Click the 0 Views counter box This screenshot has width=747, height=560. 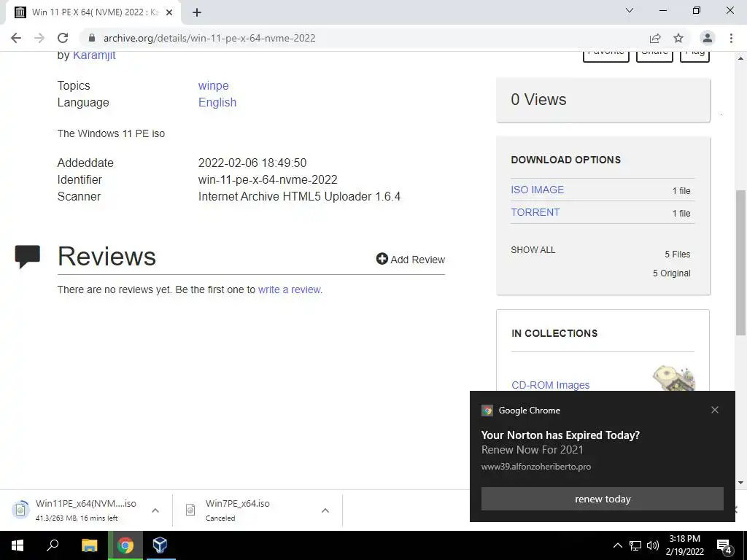[x=603, y=100]
